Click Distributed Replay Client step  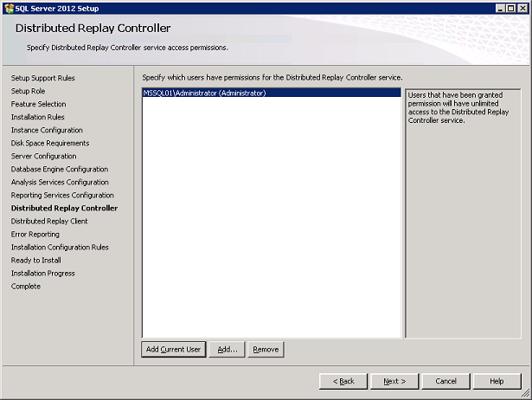click(x=49, y=222)
